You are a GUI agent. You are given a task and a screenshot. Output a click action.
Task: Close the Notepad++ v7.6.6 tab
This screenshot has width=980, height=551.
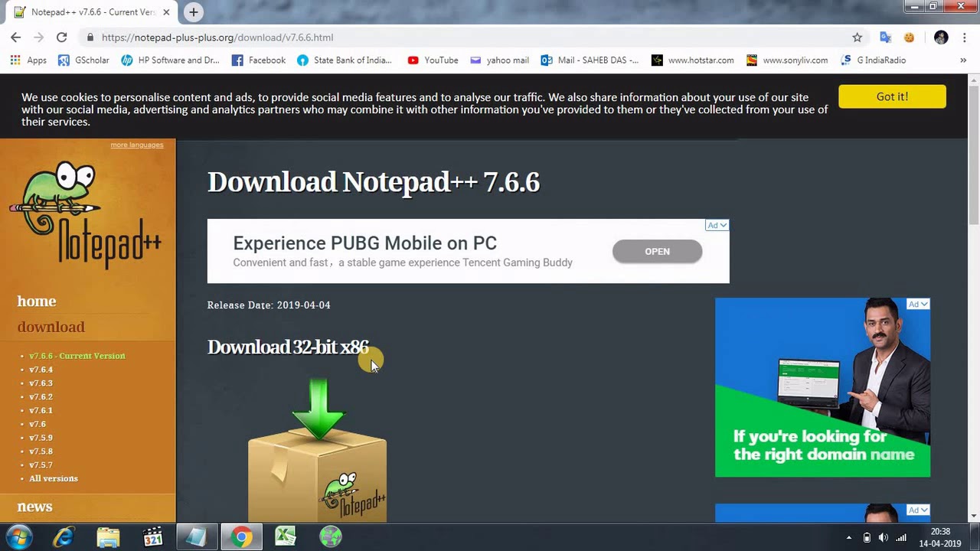coord(166,12)
